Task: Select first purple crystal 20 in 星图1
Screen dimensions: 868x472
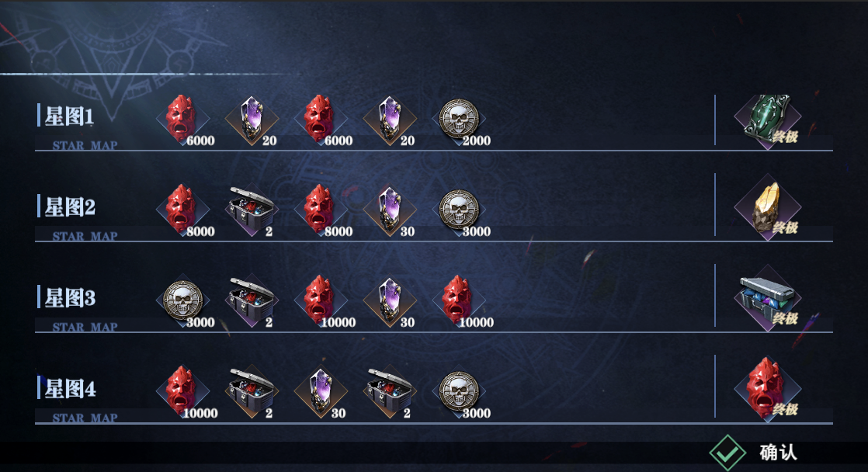Action: tap(252, 119)
